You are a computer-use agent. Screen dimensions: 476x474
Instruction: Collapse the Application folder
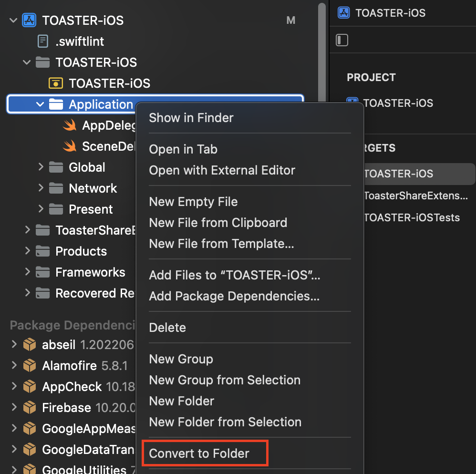40,104
